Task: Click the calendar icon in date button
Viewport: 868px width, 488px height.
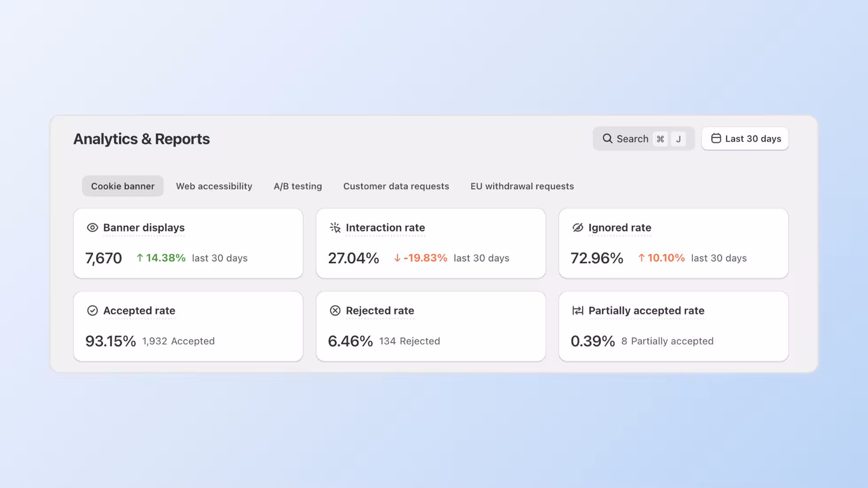Action: (x=716, y=139)
